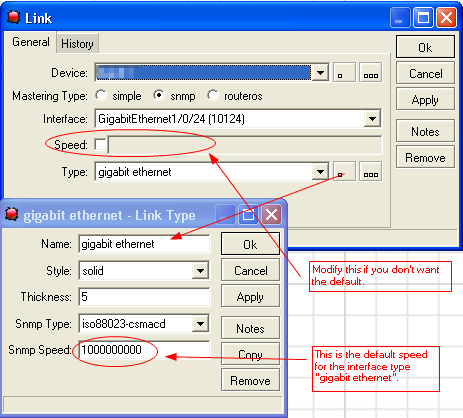The width and height of the screenshot is (463, 418).
Task: Maximize the Link window
Action: 423,18
